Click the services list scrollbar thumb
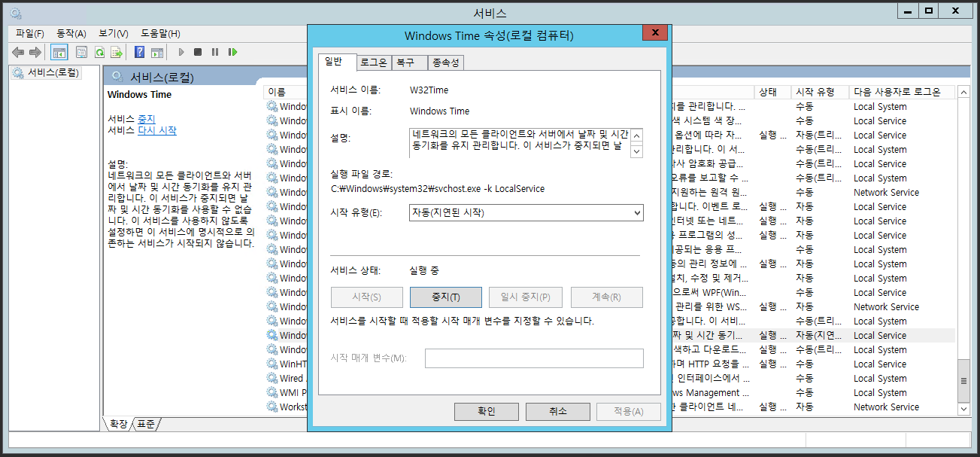The image size is (980, 457). click(963, 380)
